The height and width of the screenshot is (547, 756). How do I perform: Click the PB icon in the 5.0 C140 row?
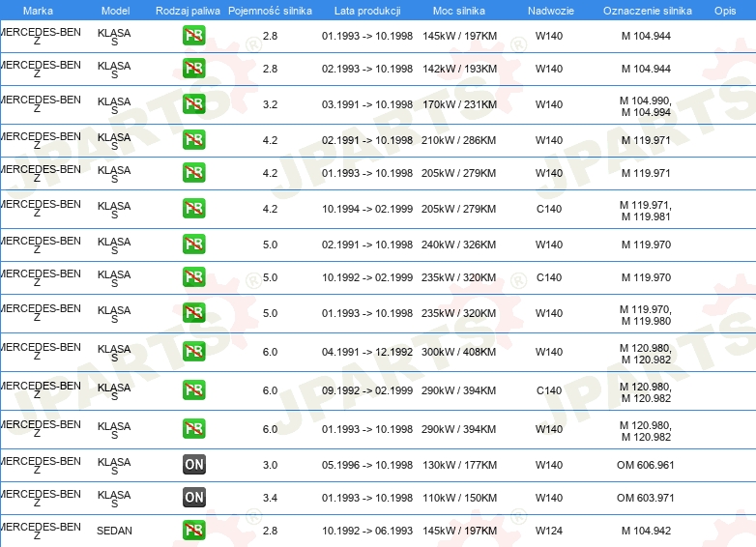coord(193,276)
